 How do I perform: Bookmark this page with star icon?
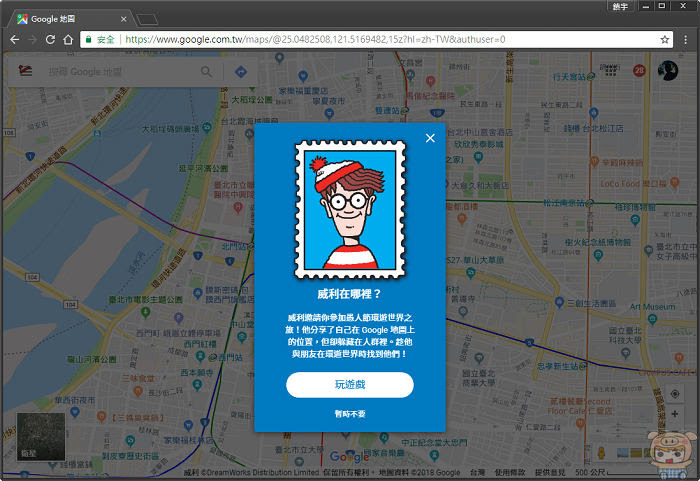click(x=664, y=39)
